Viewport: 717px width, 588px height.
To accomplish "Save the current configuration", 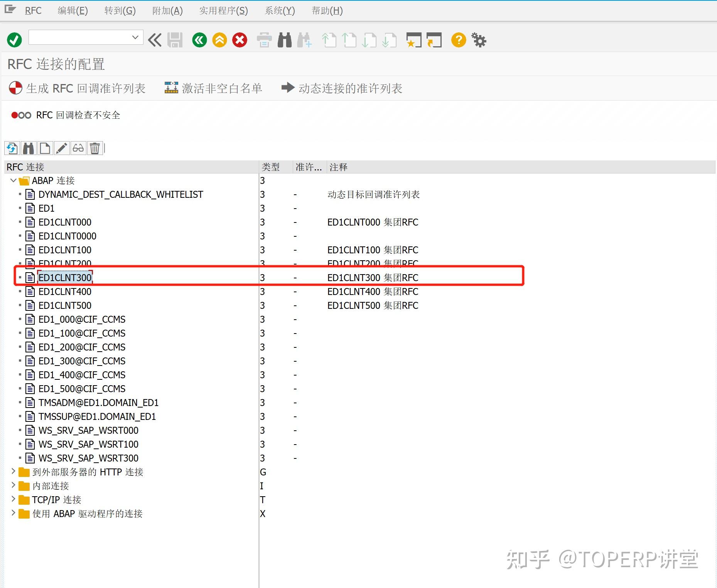I will pos(174,40).
